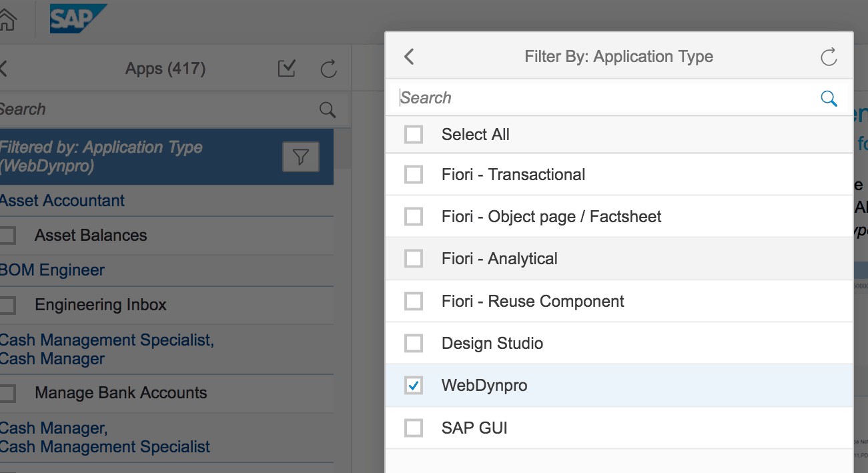Uncheck the WebDynpro filter
The height and width of the screenshot is (473, 868).
(x=414, y=386)
